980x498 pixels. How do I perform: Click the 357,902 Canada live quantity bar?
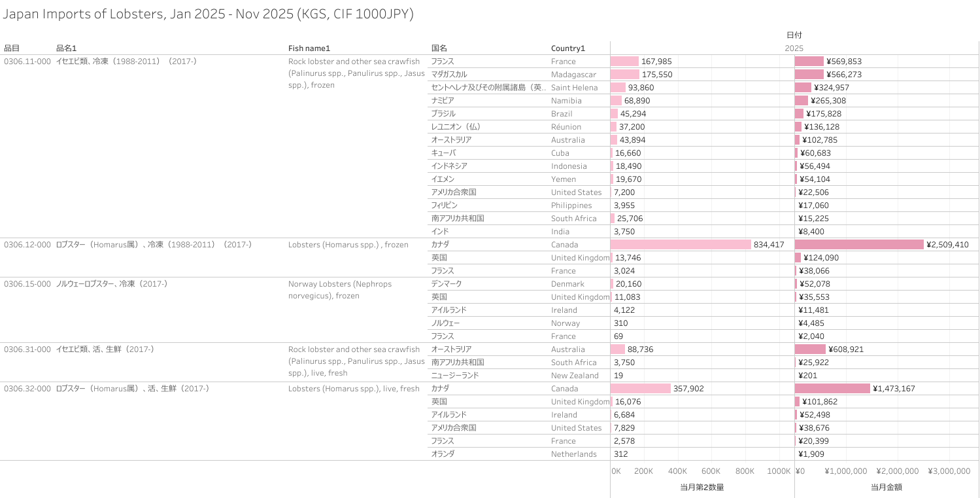pos(640,388)
